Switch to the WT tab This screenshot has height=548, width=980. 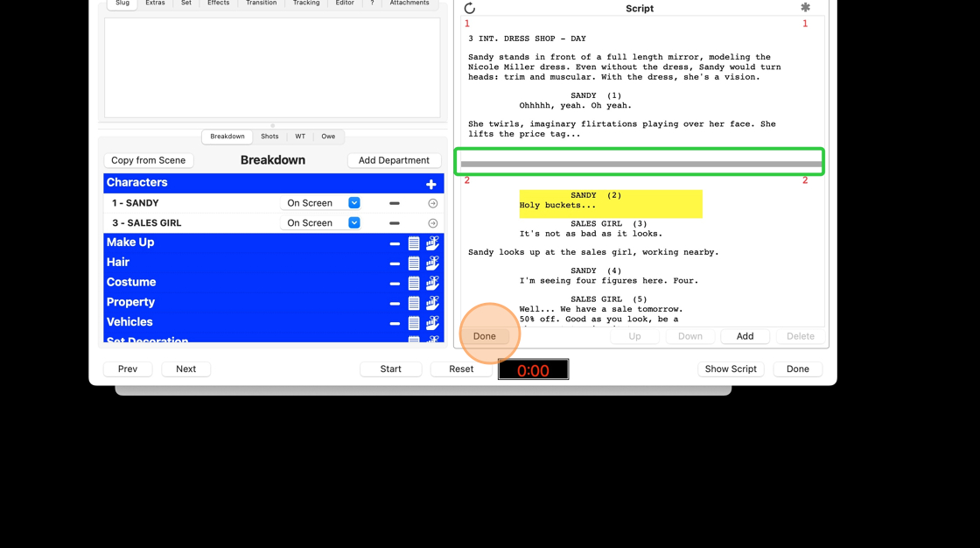coord(300,137)
